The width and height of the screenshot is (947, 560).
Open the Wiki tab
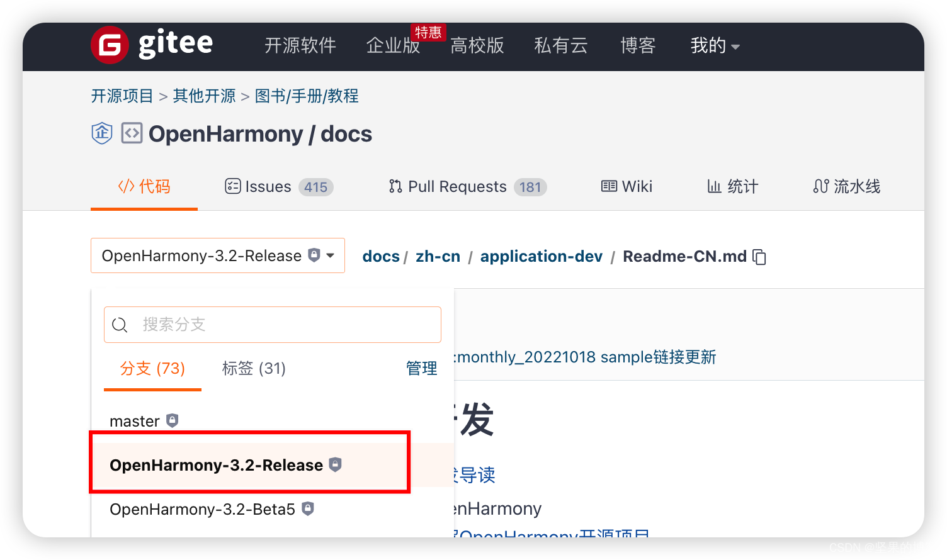627,187
